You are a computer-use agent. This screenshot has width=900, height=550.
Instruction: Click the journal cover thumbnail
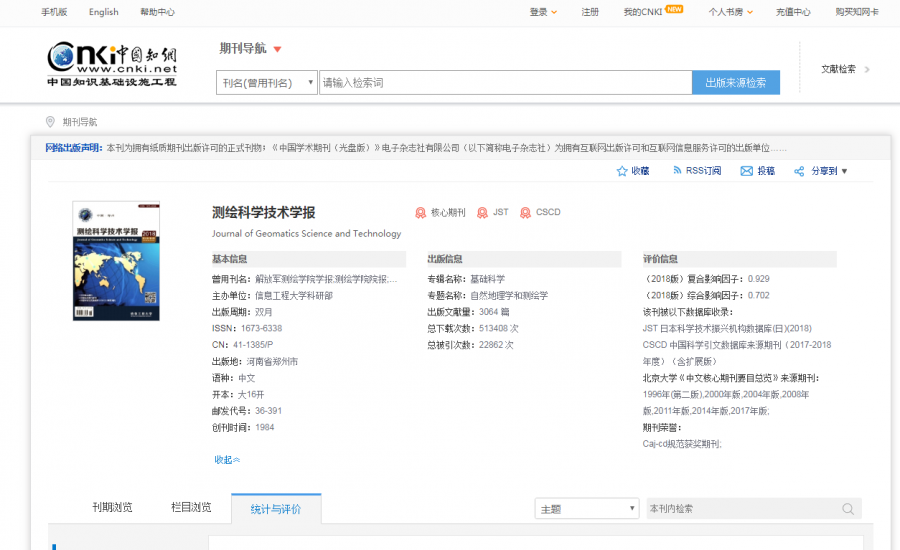click(x=115, y=261)
